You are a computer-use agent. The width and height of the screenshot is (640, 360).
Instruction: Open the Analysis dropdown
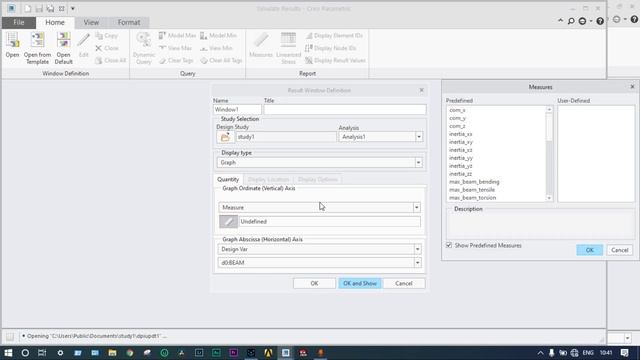pos(419,137)
